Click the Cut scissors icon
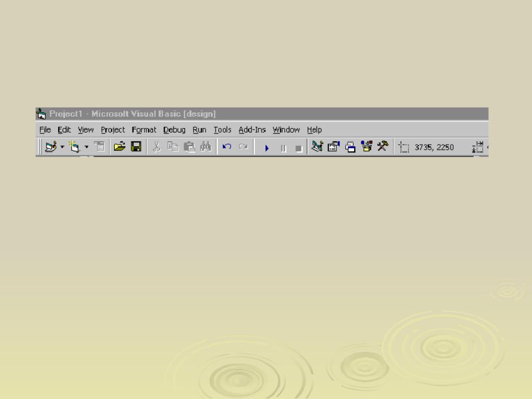The width and height of the screenshot is (532, 399). tap(156, 146)
